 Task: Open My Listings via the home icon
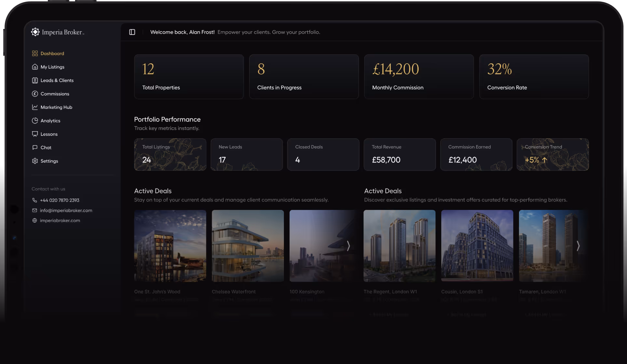(35, 67)
